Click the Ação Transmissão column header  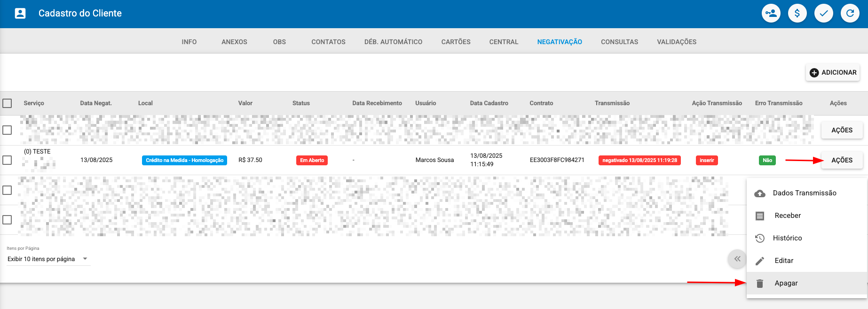point(717,103)
